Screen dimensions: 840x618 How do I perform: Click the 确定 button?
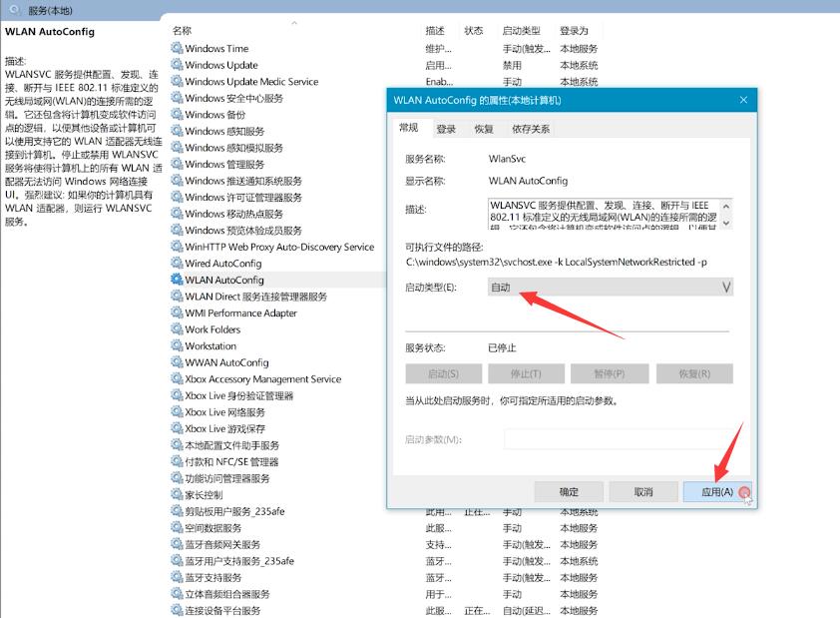569,491
